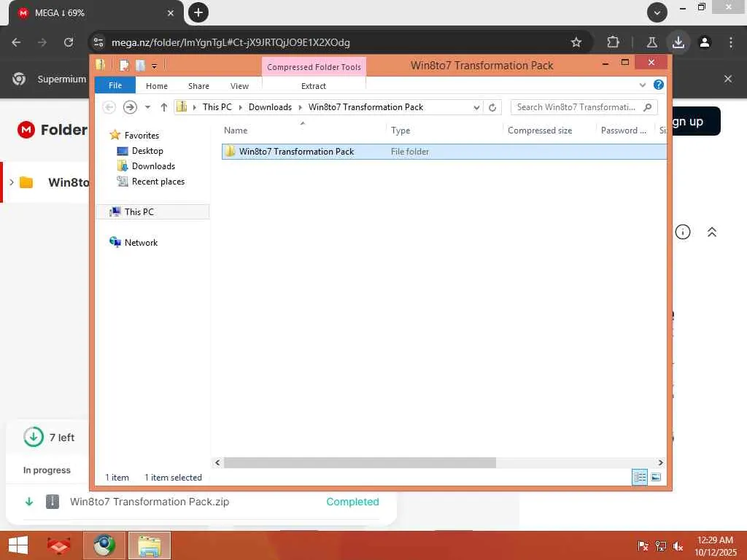The width and height of the screenshot is (747, 560).
Task: Expand arrow after Downloads in breadcrumb
Action: click(300, 108)
